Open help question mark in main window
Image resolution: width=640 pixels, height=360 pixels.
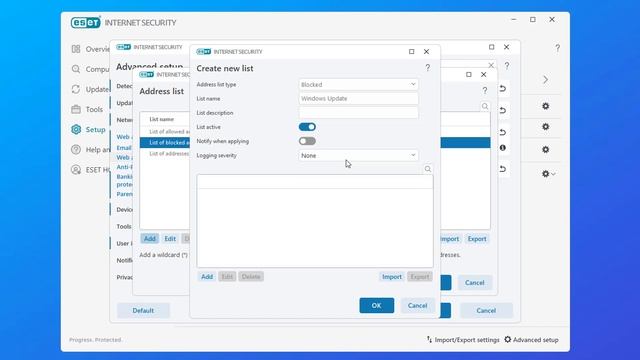pyautogui.click(x=558, y=48)
